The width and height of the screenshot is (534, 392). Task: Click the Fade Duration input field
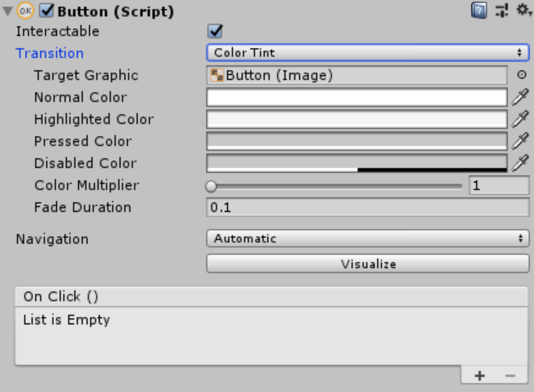367,207
